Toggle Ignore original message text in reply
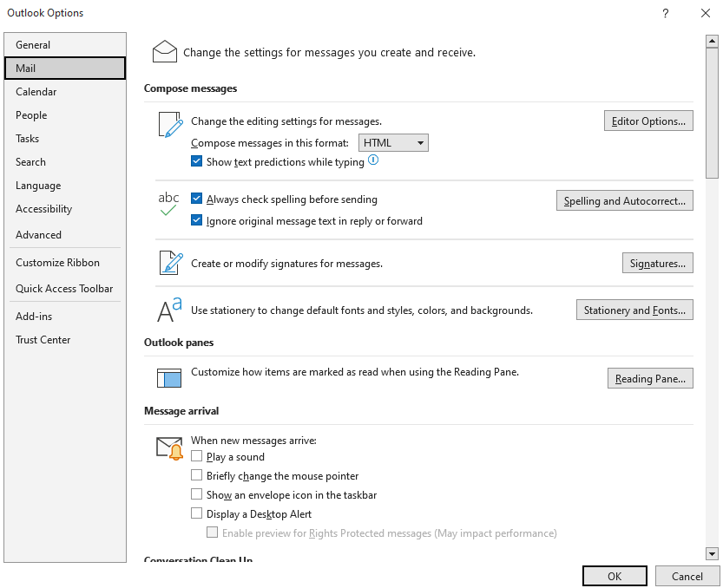This screenshot has height=588, width=723. click(x=196, y=220)
